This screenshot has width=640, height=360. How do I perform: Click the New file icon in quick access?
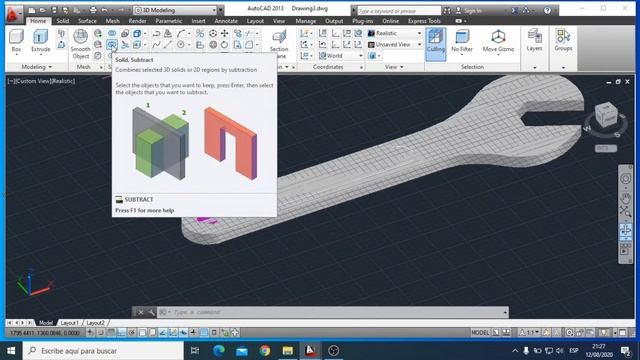click(x=32, y=10)
